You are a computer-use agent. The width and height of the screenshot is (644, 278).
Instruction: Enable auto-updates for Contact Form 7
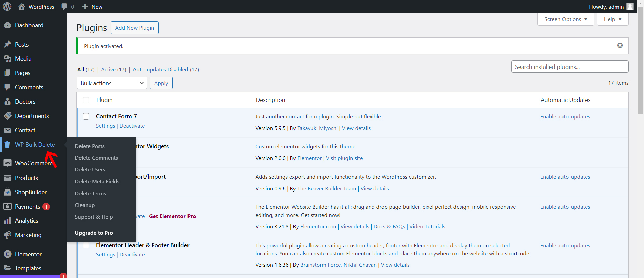pyautogui.click(x=565, y=117)
